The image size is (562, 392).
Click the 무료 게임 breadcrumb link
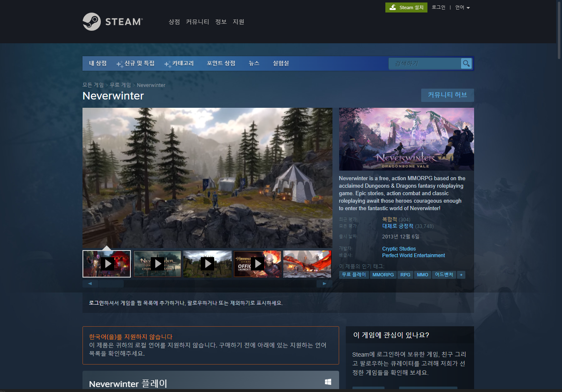[120, 85]
